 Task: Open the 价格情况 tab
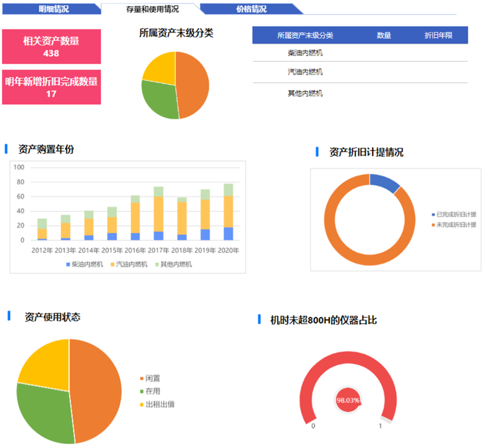tap(250, 8)
